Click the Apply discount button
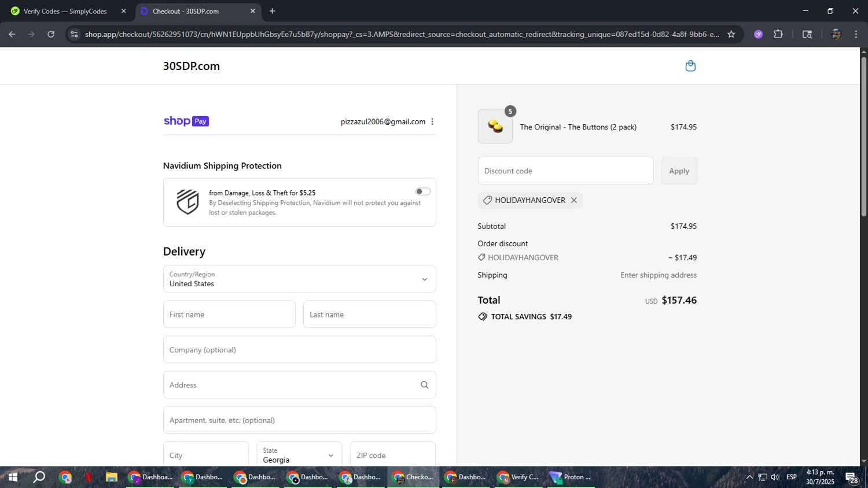868x488 pixels. pyautogui.click(x=679, y=171)
